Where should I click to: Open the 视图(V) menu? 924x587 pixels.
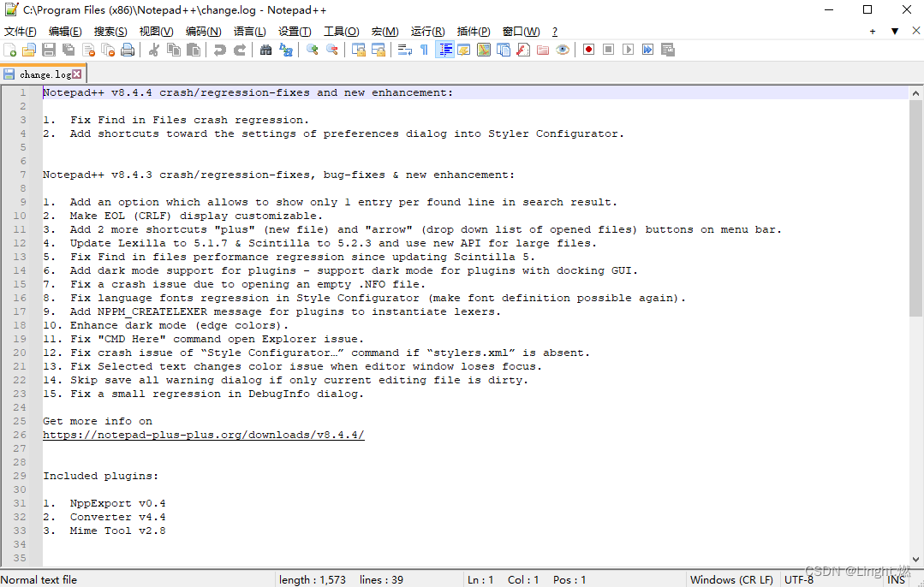156,31
